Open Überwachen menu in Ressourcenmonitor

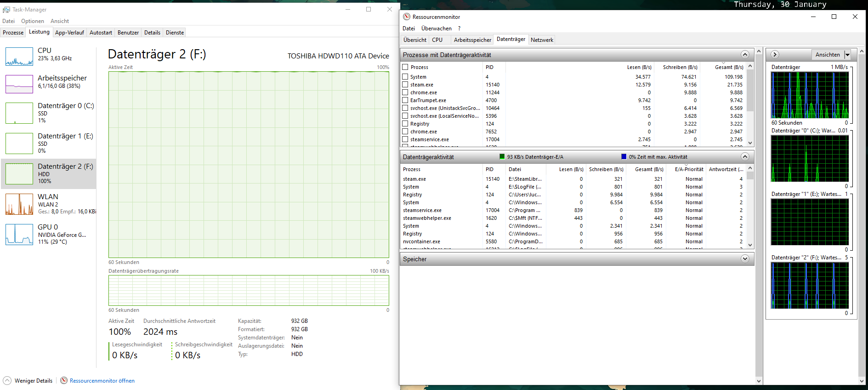[437, 28]
